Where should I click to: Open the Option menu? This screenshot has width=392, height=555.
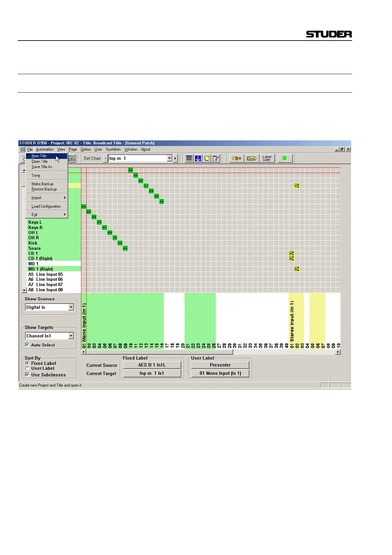[86, 149]
